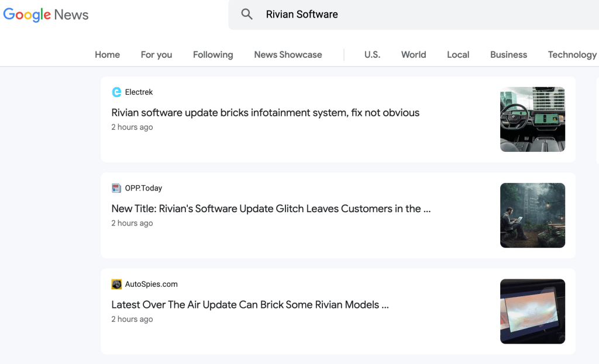Open the OPP.Today Software Update Glitch headline
The image size is (599, 364).
tap(271, 209)
